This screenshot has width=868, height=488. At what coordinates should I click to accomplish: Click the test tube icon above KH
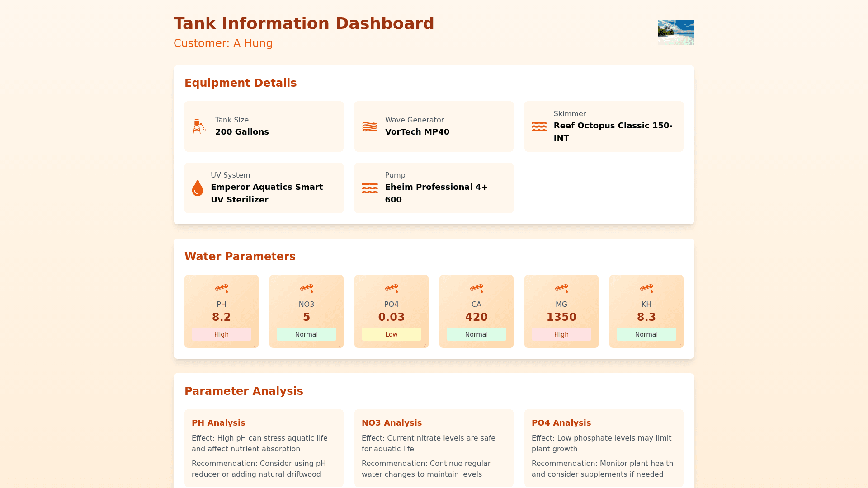click(646, 288)
